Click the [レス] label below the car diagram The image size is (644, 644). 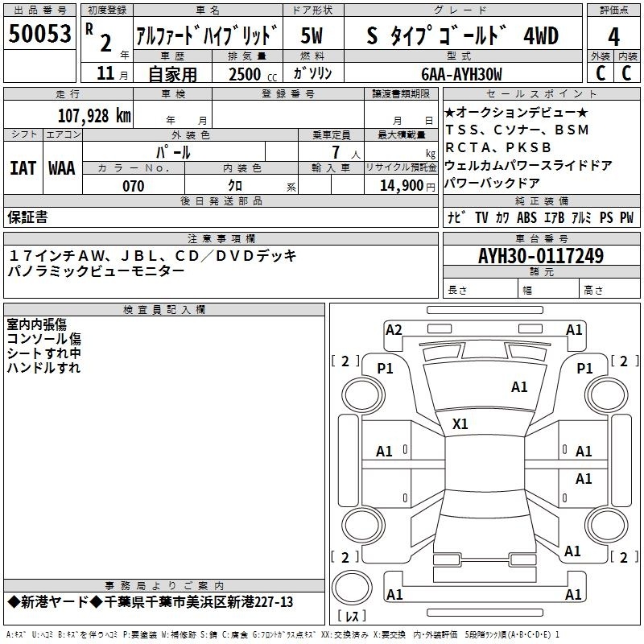point(352,617)
